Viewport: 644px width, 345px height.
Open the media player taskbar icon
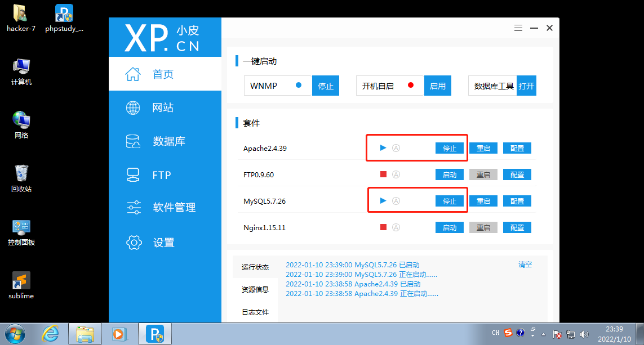coord(119,334)
